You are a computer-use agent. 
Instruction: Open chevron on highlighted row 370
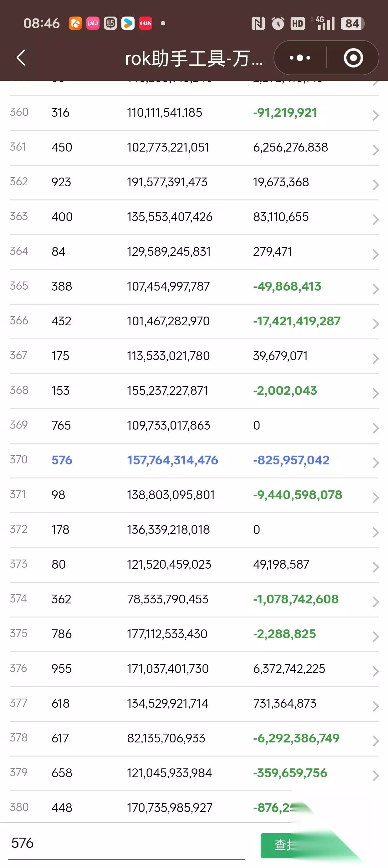click(x=375, y=463)
